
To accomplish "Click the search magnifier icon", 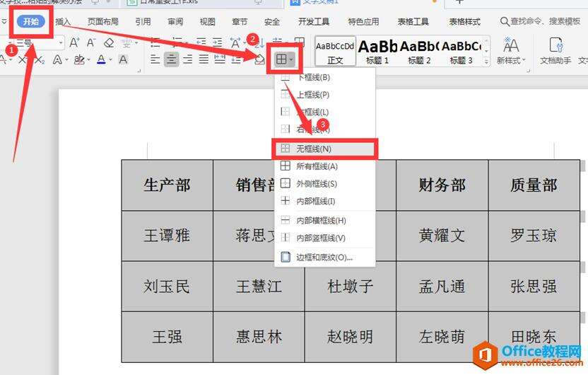I will click(505, 21).
